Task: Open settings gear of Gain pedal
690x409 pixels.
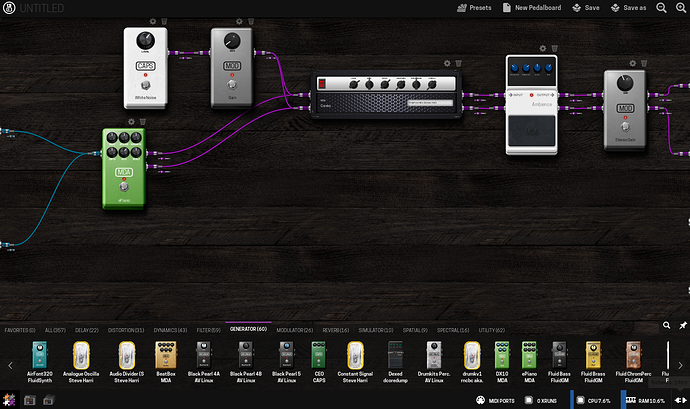Action: click(x=239, y=21)
